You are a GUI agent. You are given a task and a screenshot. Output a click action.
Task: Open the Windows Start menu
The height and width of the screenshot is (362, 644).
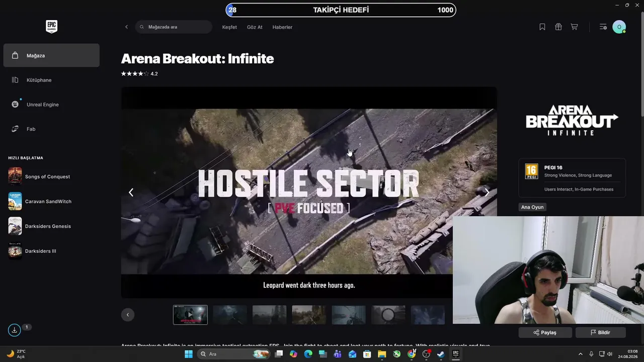(189, 354)
